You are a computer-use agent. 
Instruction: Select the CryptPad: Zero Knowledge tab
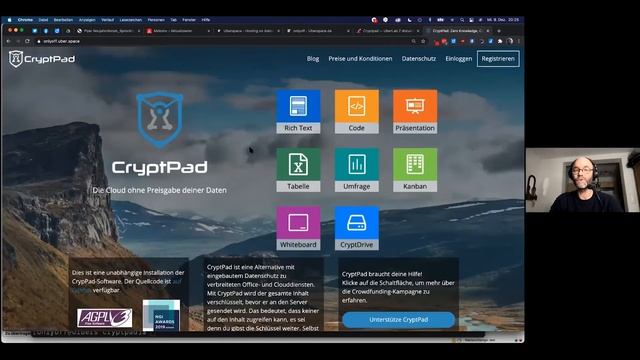[x=457, y=31]
